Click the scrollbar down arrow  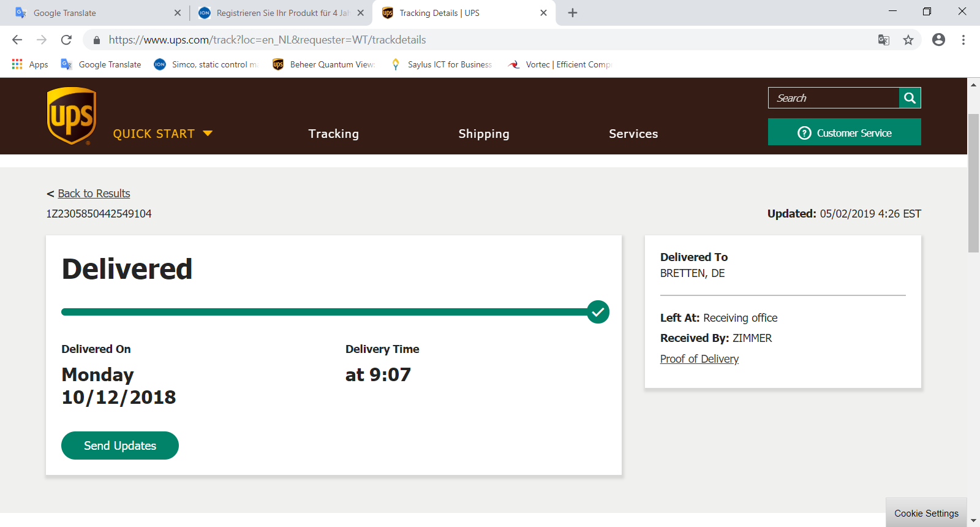tap(973, 520)
